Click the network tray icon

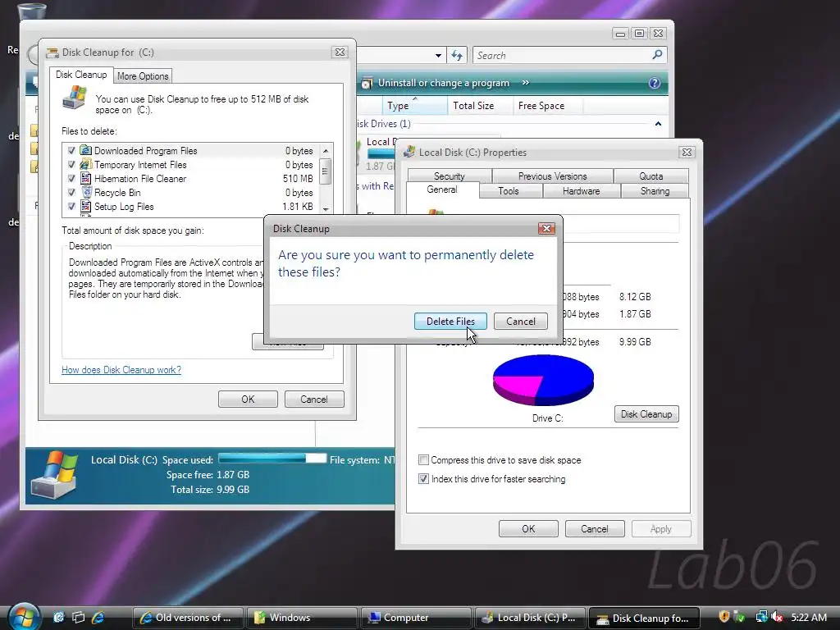click(x=761, y=617)
